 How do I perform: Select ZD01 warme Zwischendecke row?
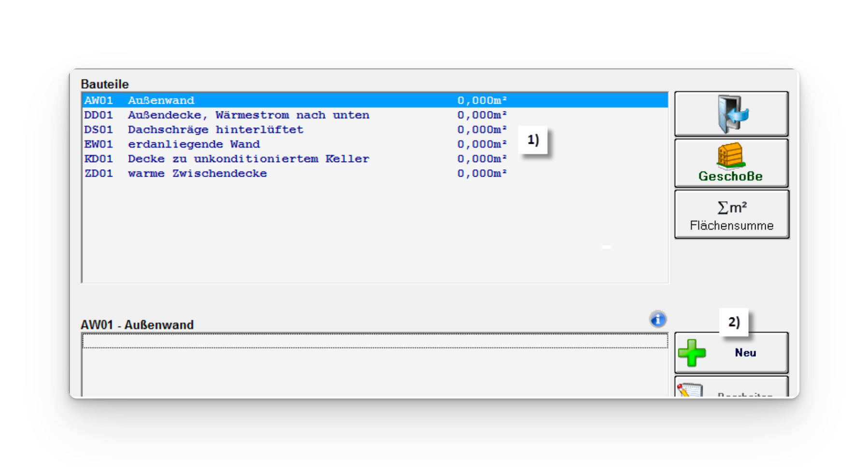coord(375,173)
